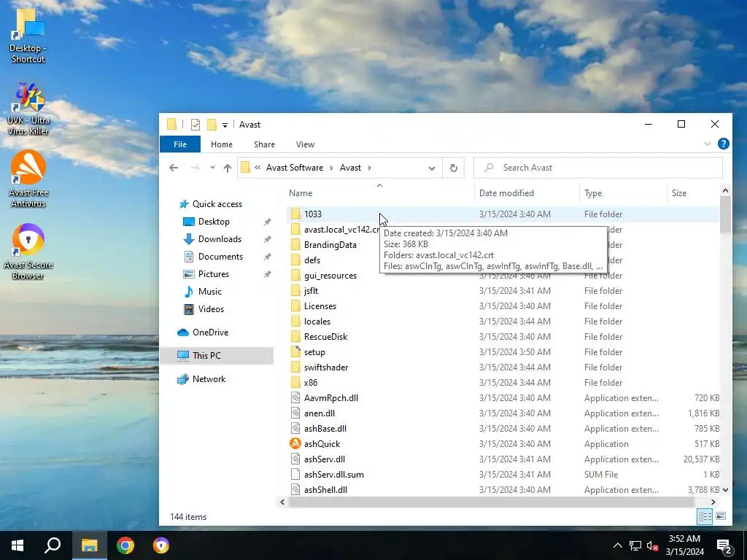The width and height of the screenshot is (747, 560).
Task: Open the notification center icon
Action: click(x=724, y=546)
